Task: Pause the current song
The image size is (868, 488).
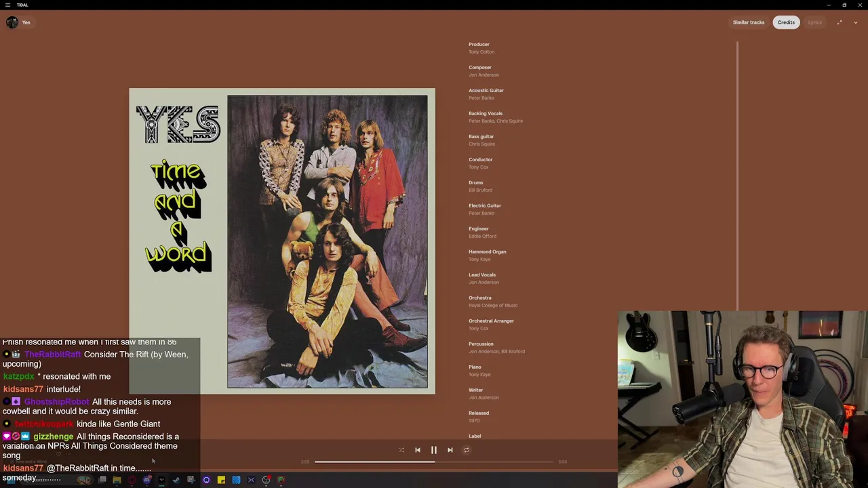Action: coord(434,450)
